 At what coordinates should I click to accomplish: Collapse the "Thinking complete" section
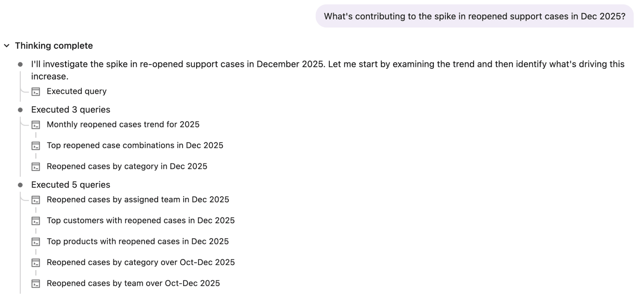tap(6, 46)
